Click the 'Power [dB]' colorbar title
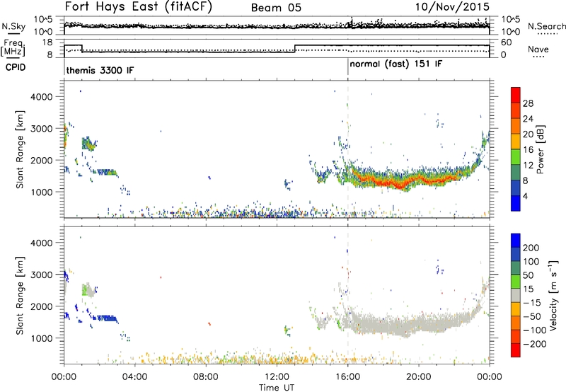The image size is (566, 392). [x=541, y=149]
